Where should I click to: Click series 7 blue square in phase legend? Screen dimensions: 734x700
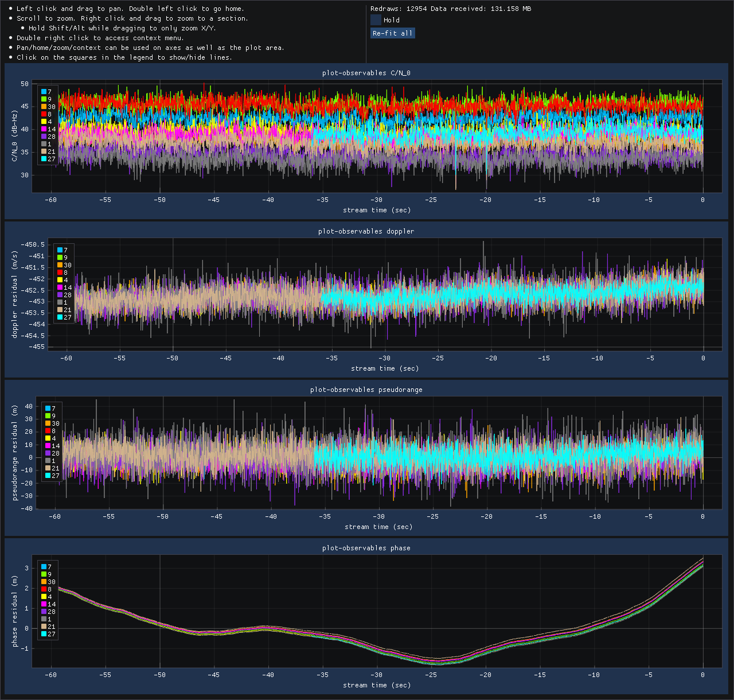[x=44, y=567]
